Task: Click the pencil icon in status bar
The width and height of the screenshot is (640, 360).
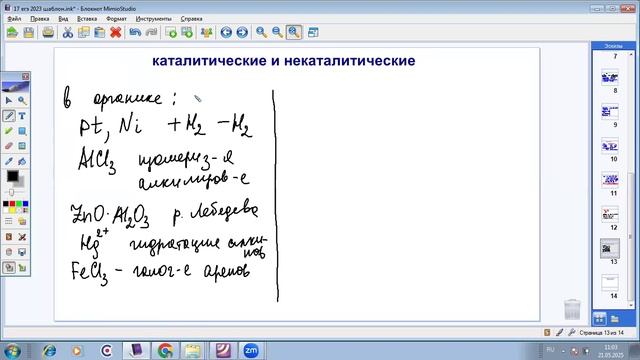Action: coord(560,333)
